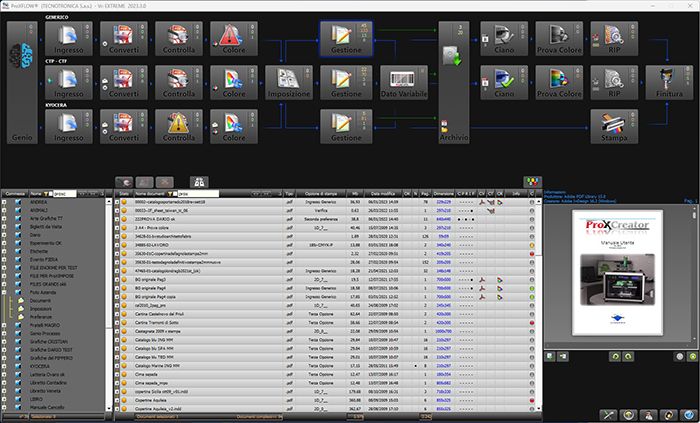Open the Dato Variabile barcode node
Image resolution: width=700 pixels, height=423 pixels.
[404, 83]
